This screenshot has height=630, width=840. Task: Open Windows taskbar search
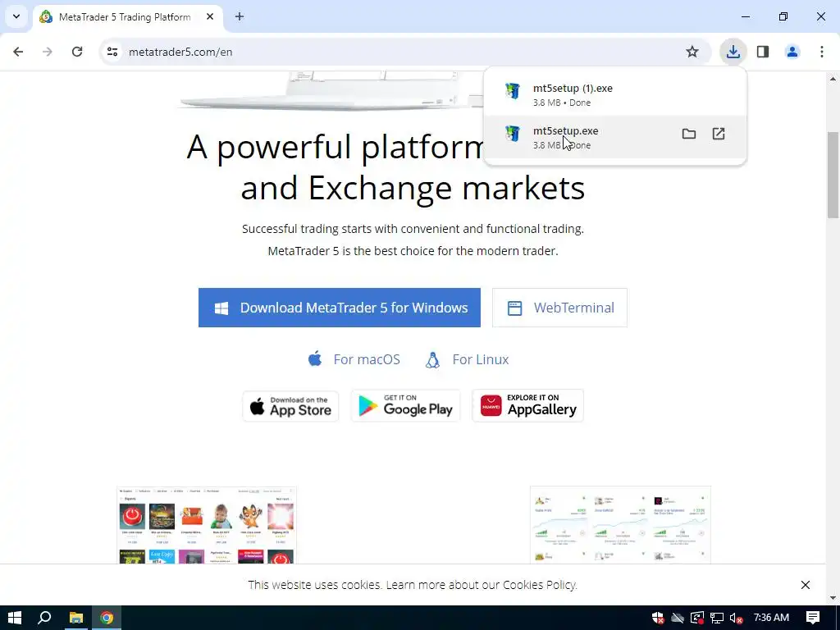coord(44,618)
